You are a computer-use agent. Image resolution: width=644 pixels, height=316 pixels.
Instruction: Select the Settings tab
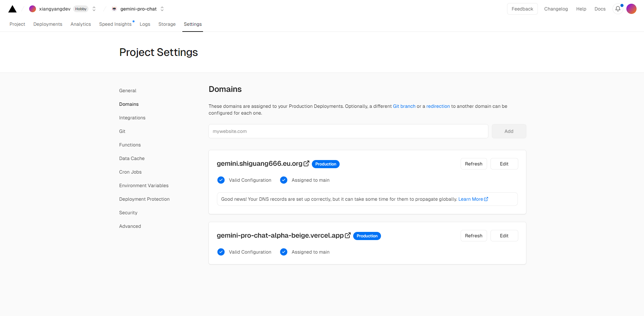[193, 24]
